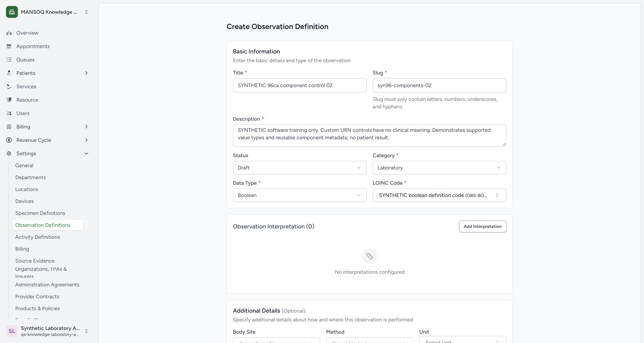Click the Description text area

(370, 136)
